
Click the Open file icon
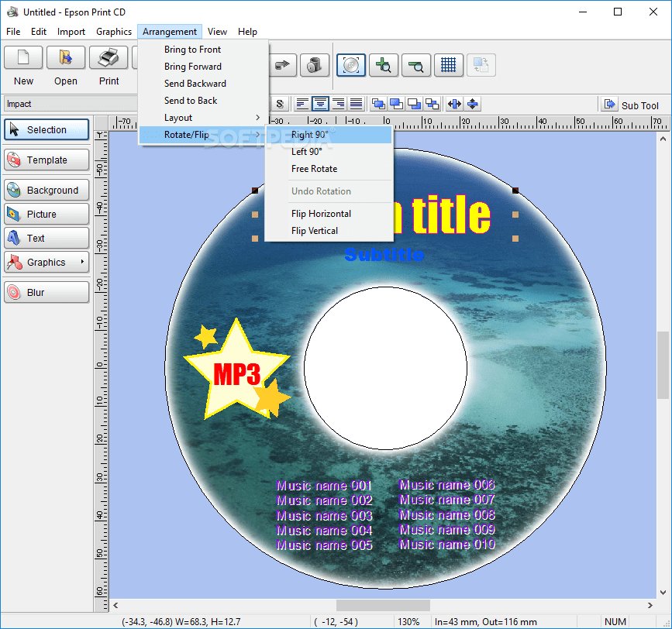coord(66,57)
